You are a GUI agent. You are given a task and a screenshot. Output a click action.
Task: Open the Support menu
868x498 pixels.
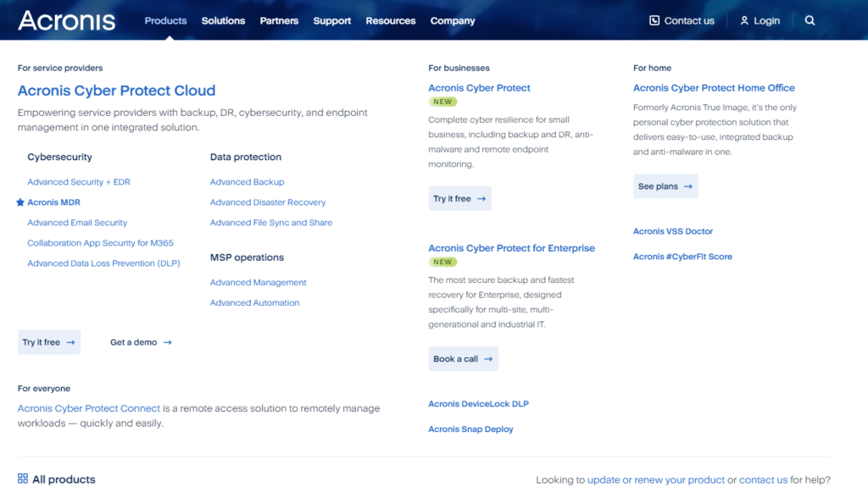(332, 20)
